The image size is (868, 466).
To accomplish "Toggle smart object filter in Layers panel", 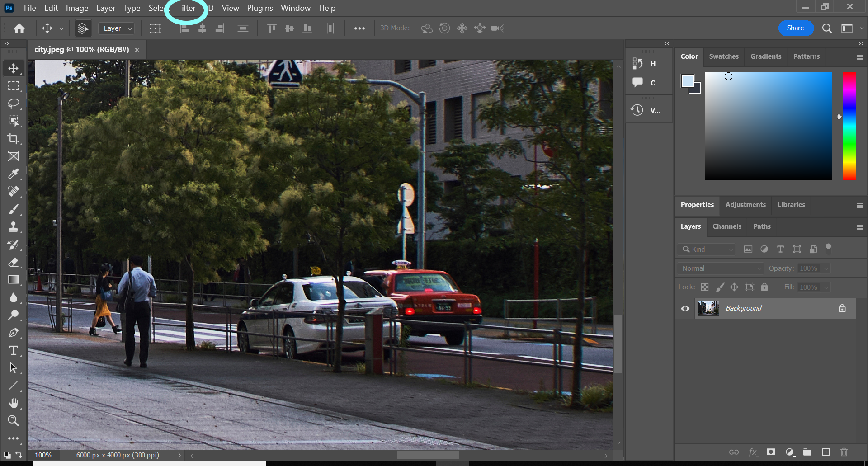I will [x=813, y=249].
